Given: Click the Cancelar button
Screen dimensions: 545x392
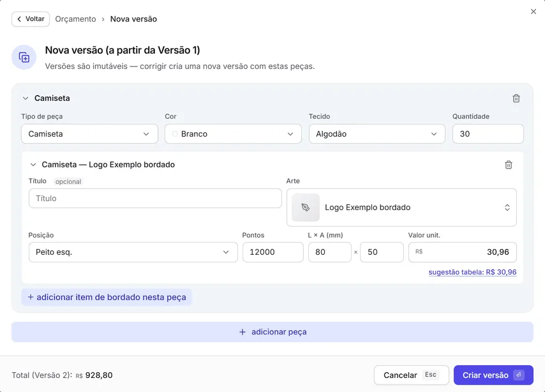Looking at the screenshot, I should [x=412, y=375].
